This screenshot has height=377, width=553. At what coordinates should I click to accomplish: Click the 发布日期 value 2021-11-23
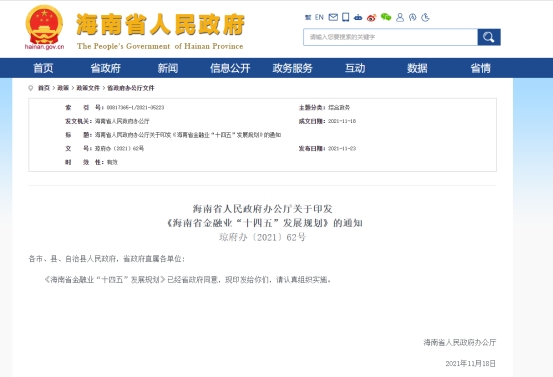click(342, 148)
